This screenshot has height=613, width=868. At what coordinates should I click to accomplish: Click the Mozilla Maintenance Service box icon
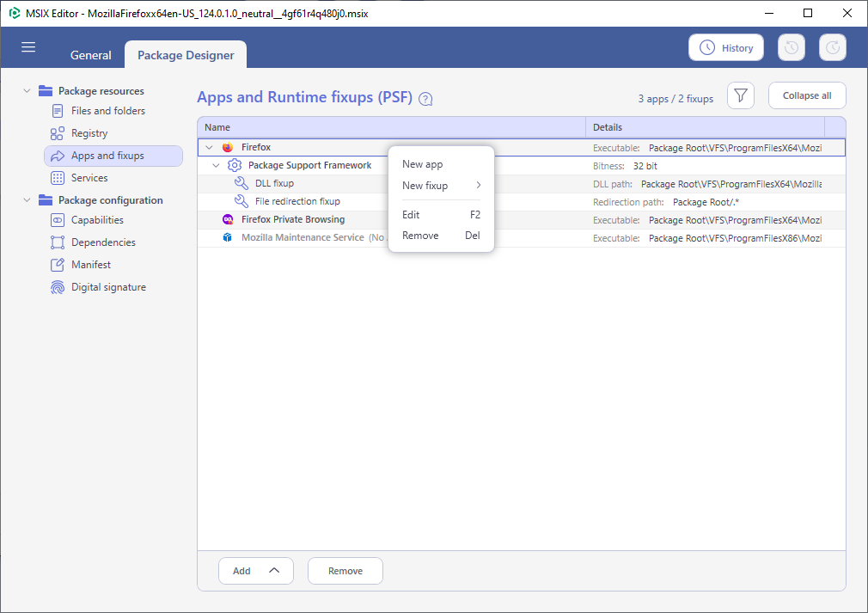tap(228, 237)
